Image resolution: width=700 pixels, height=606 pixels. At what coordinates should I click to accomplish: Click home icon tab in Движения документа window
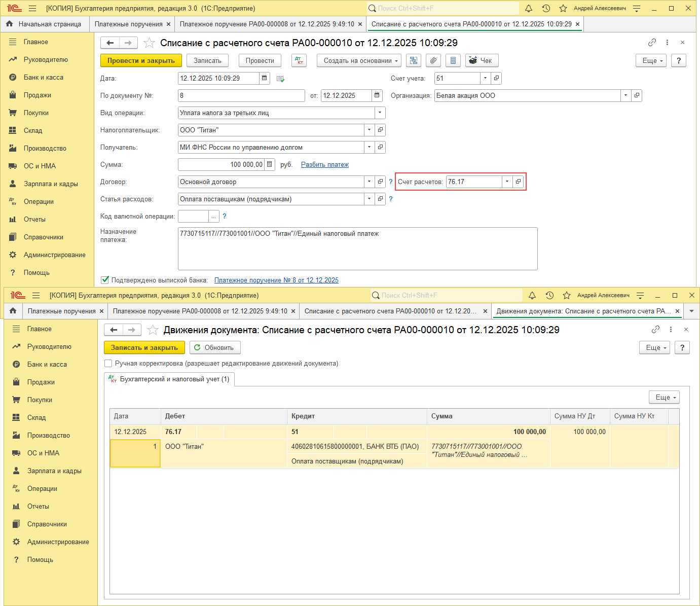point(13,311)
